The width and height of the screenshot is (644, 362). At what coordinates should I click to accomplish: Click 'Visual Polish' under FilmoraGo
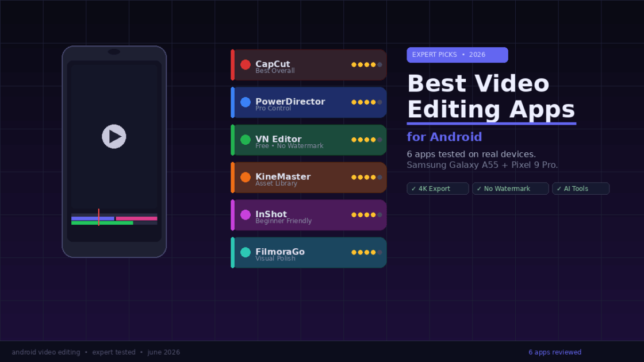click(275, 259)
